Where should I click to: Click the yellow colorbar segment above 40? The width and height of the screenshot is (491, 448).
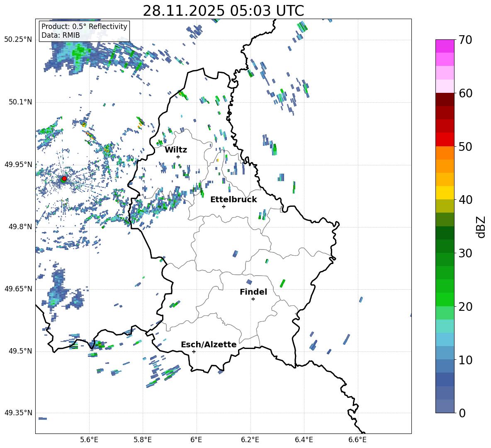(x=445, y=193)
